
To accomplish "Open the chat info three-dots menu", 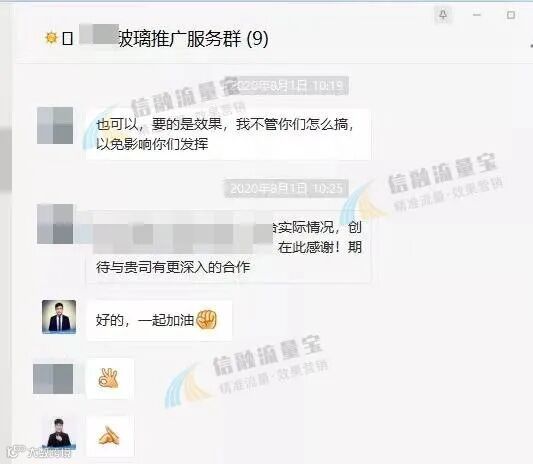I will click(531, 45).
